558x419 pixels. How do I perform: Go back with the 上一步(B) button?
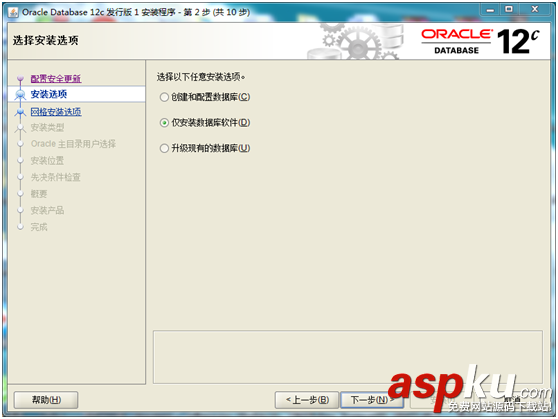click(x=307, y=400)
